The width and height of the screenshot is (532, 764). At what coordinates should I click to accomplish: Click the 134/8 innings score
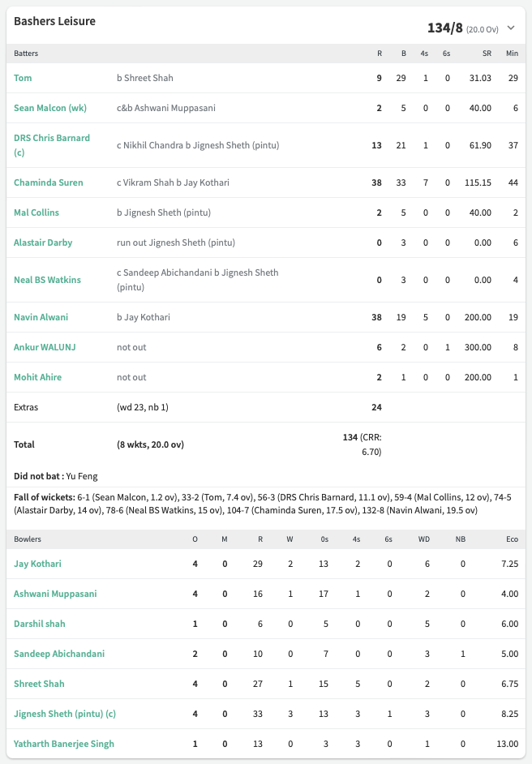pos(444,28)
